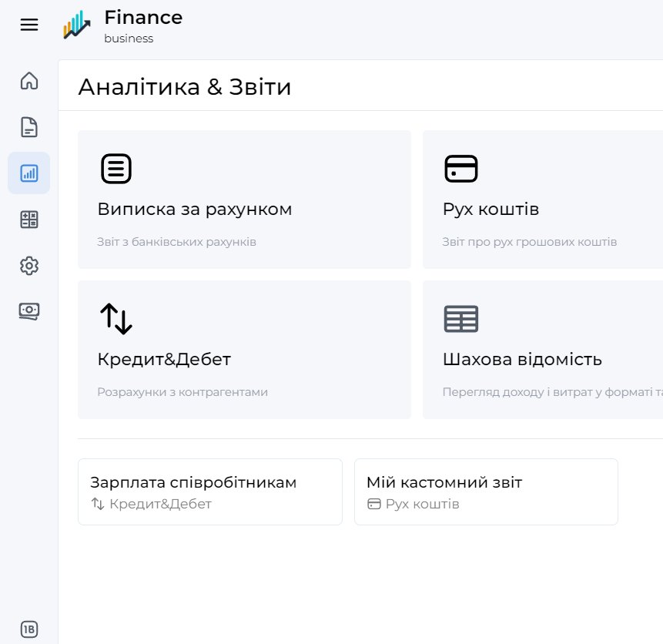Viewport: 663px width, 644px height.
Task: Click the table icon on Шахова відомість
Action: pos(461,319)
